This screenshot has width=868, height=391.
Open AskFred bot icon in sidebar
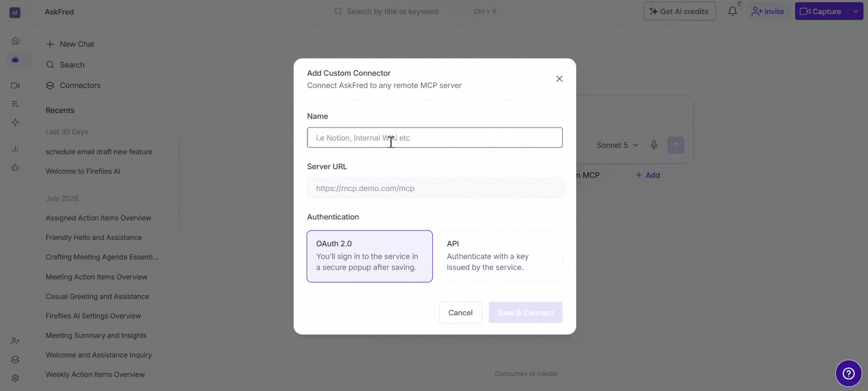tap(15, 59)
